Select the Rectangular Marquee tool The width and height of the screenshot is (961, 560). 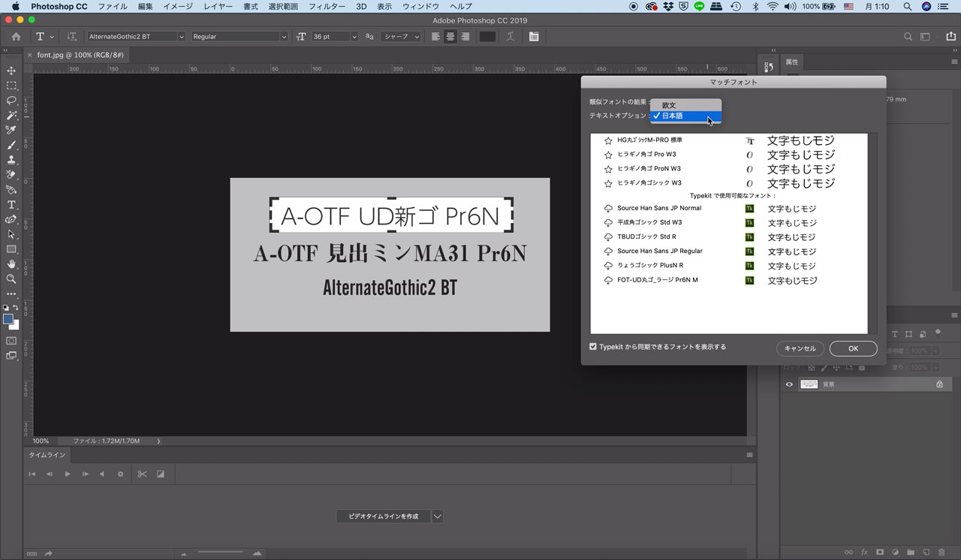[x=11, y=86]
